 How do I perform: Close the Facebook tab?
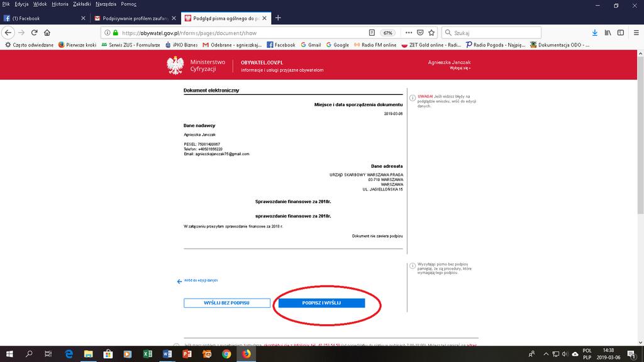coord(84,18)
